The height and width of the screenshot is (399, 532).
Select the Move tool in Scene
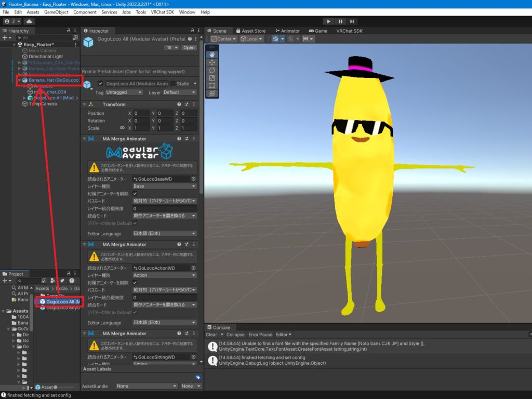click(211, 62)
